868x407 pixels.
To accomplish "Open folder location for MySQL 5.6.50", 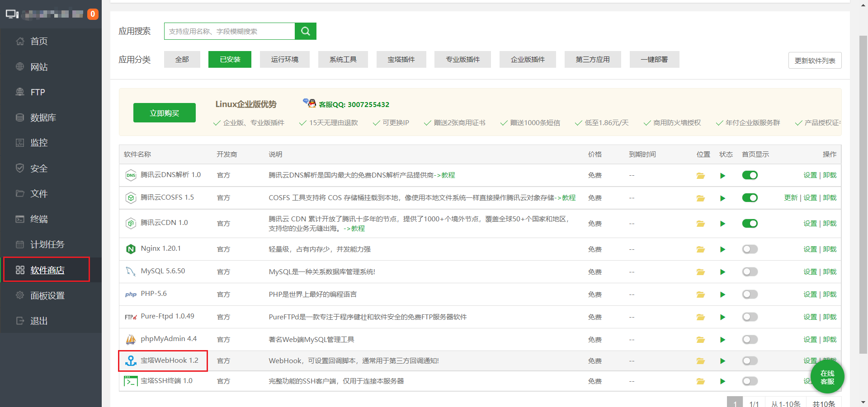I will coord(701,272).
